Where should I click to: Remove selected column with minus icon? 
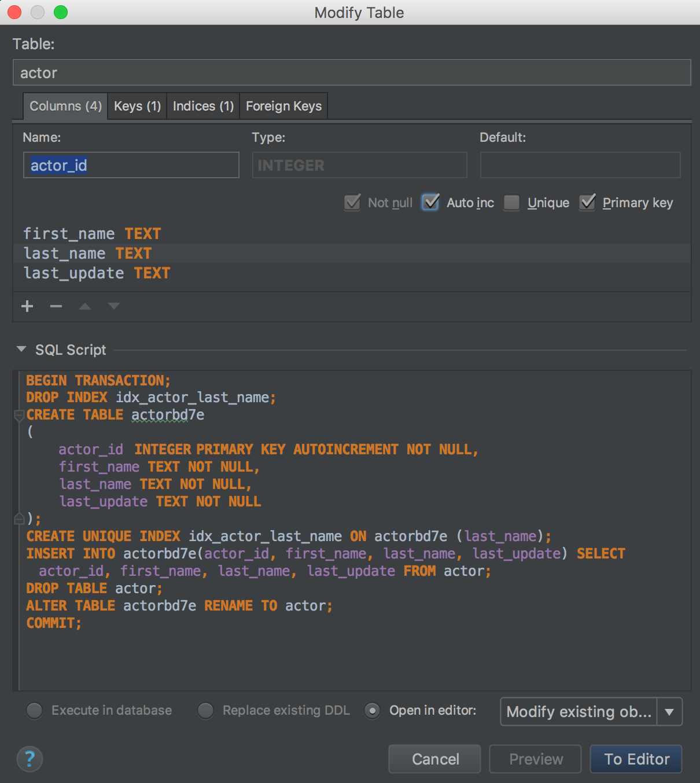coord(56,306)
